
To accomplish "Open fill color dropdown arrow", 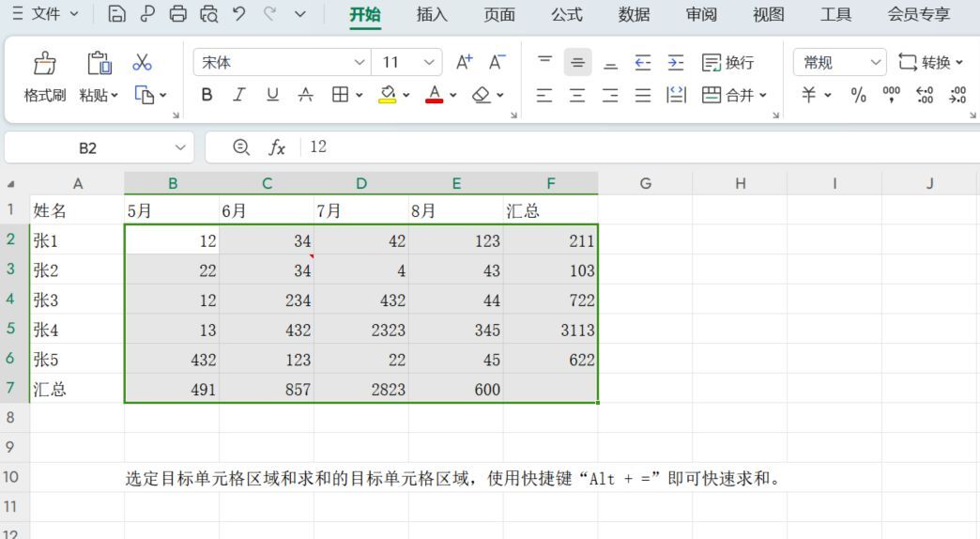I will click(406, 95).
